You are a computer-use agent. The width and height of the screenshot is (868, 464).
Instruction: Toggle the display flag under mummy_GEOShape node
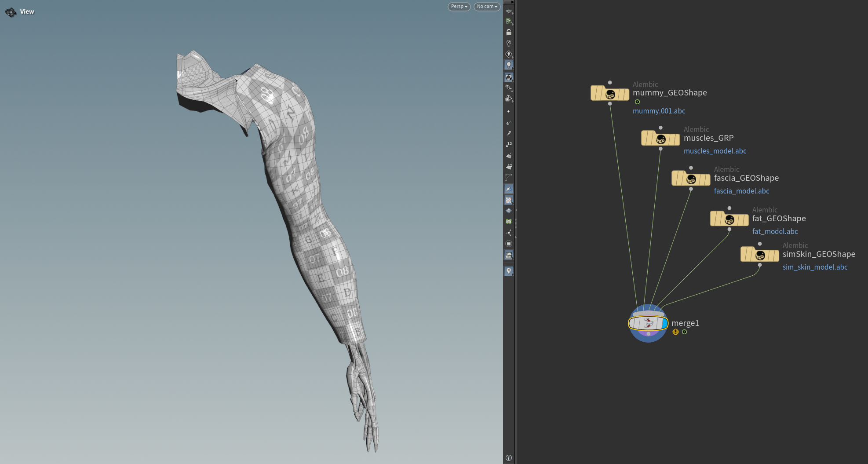637,102
